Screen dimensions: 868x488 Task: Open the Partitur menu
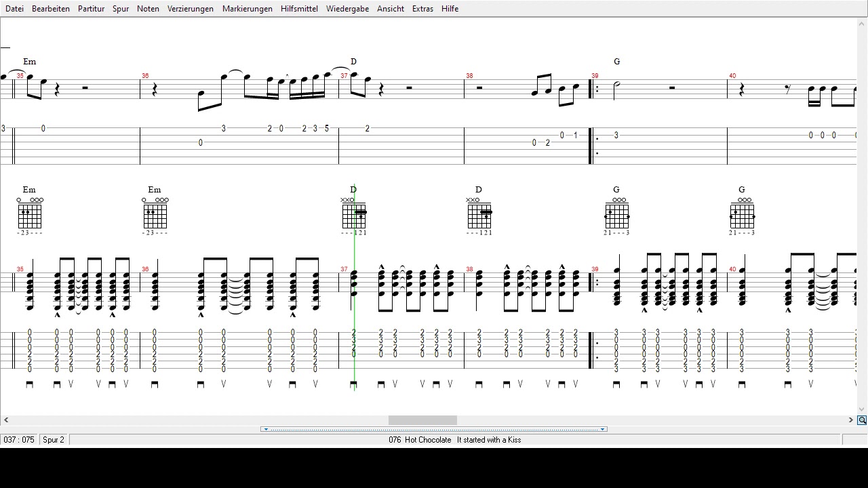[91, 9]
